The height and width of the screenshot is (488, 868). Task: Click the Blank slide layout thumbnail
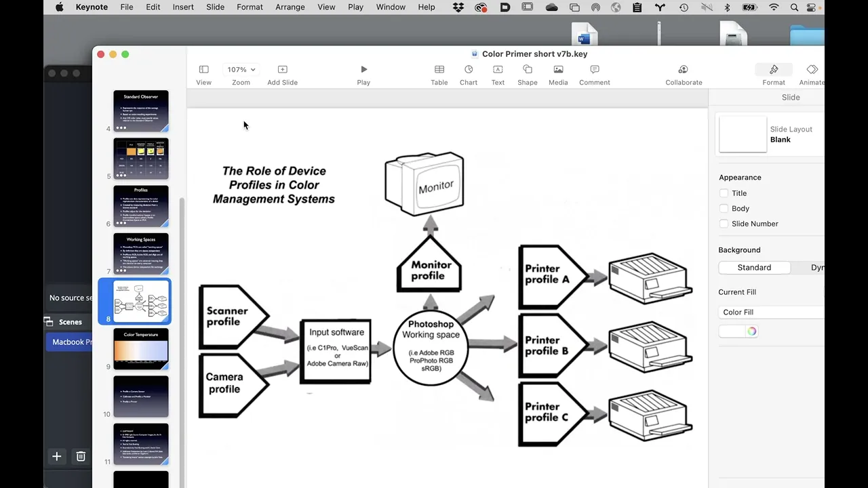[x=743, y=134]
